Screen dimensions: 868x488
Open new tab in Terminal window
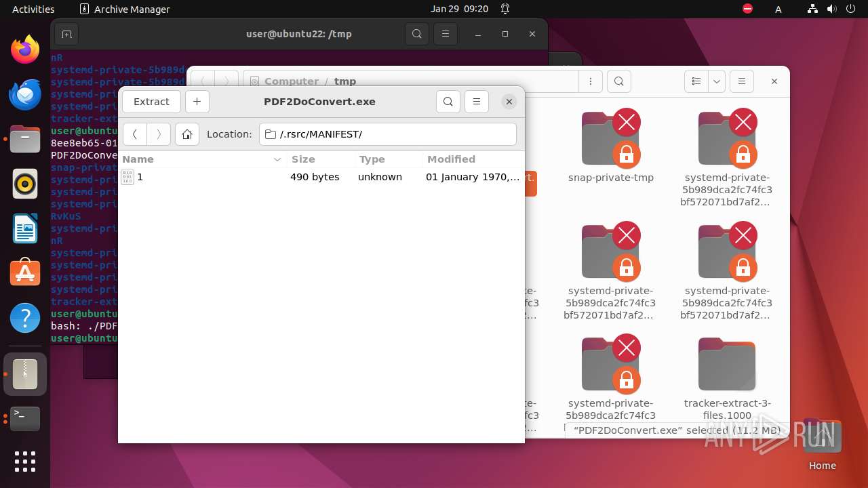pos(66,34)
